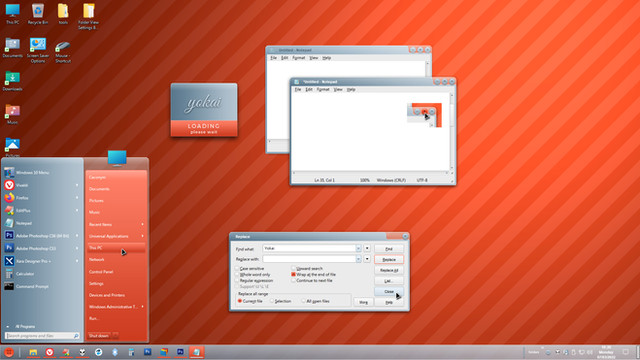
Task: Enable Continue to next file option
Action: (x=312, y=281)
